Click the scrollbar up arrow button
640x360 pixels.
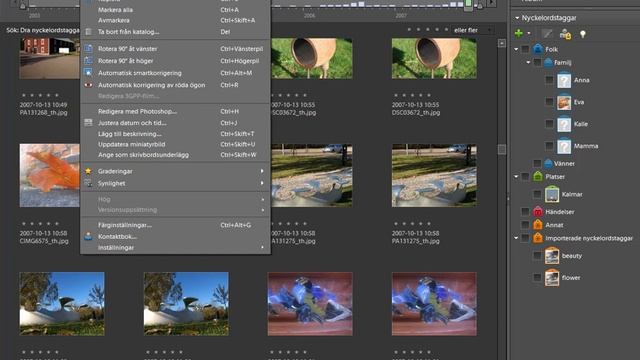(502, 43)
